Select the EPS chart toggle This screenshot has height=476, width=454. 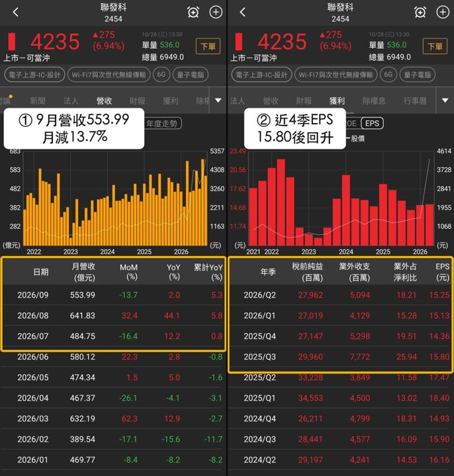coord(372,123)
